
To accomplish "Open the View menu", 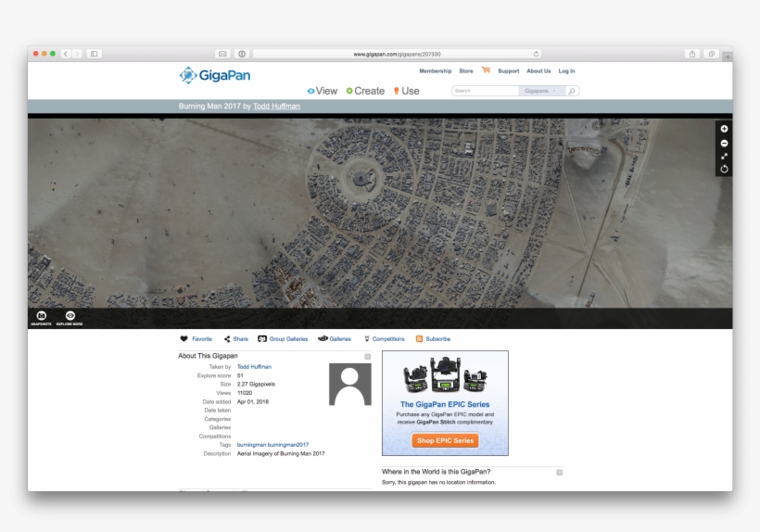I will click(323, 91).
